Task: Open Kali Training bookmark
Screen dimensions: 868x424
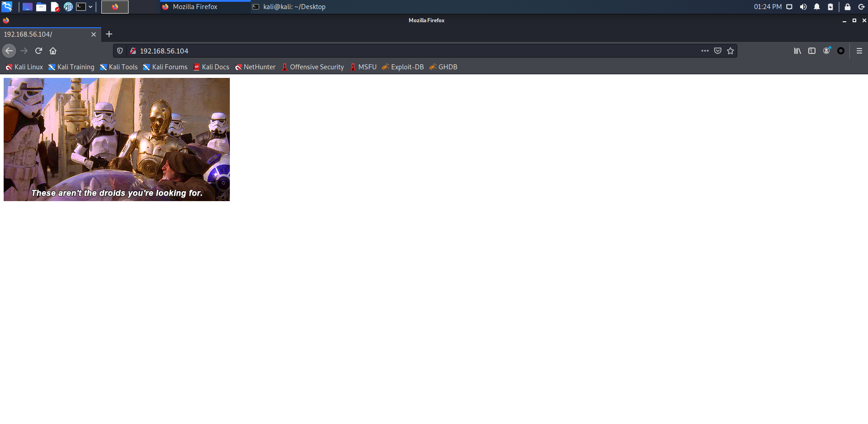Action: point(72,67)
